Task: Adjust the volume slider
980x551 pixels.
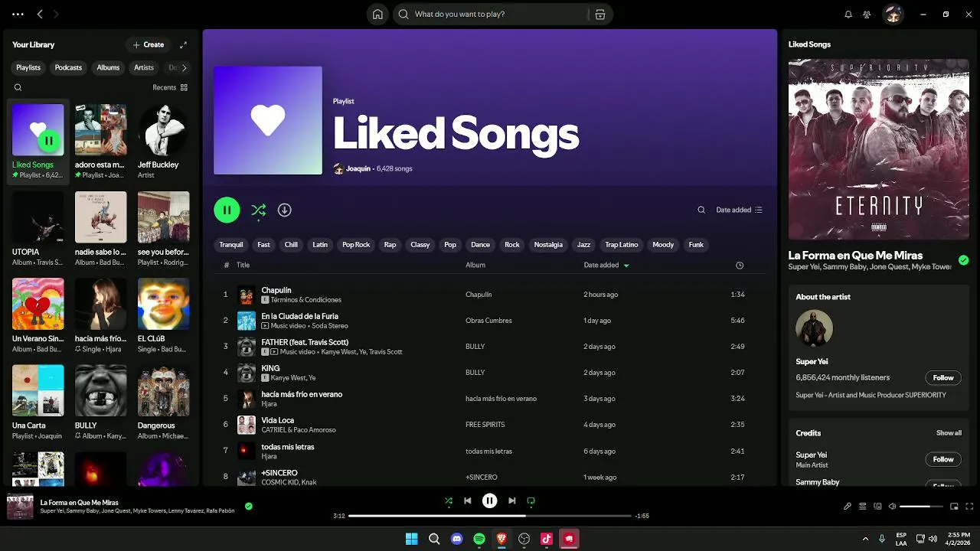Action: (x=921, y=506)
